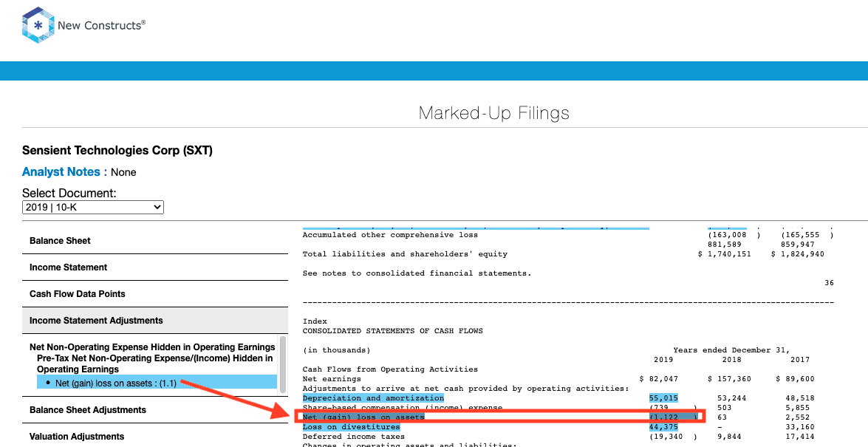
Task: Click the 5,855 share-based compensation value
Action: click(x=797, y=408)
